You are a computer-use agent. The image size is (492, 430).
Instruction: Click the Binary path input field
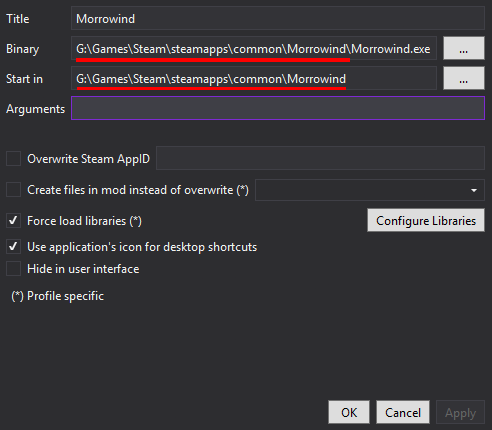(x=254, y=49)
